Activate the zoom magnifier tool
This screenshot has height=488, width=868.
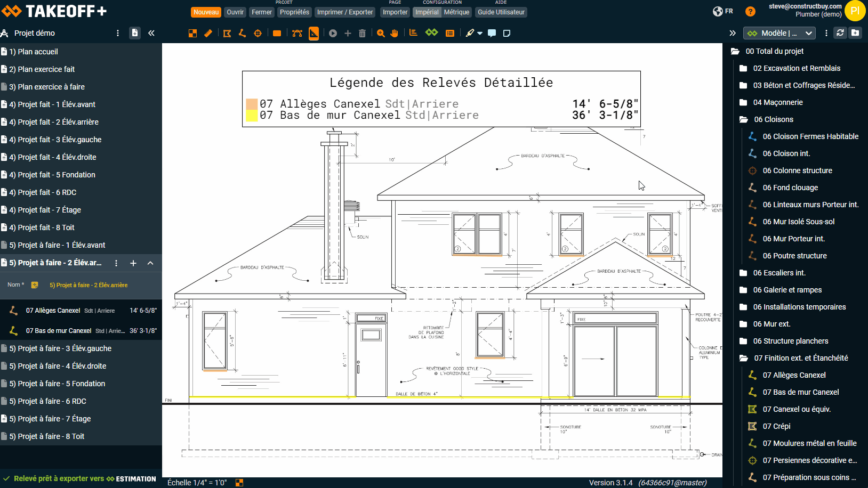(381, 33)
